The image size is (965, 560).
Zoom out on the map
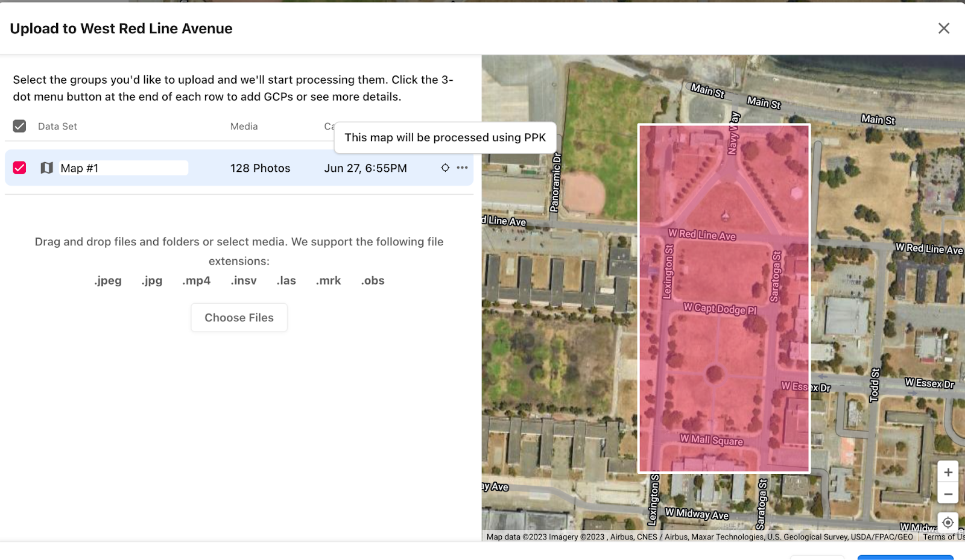(948, 494)
